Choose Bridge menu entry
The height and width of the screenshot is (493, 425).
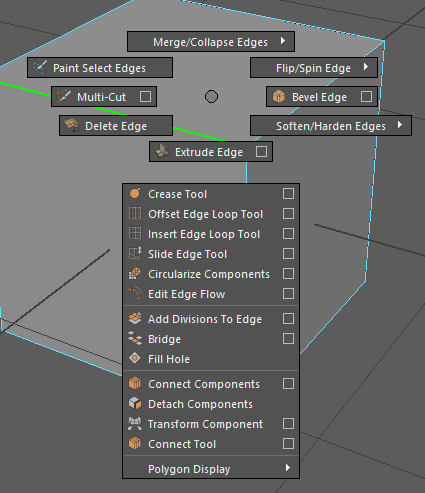tap(211, 339)
